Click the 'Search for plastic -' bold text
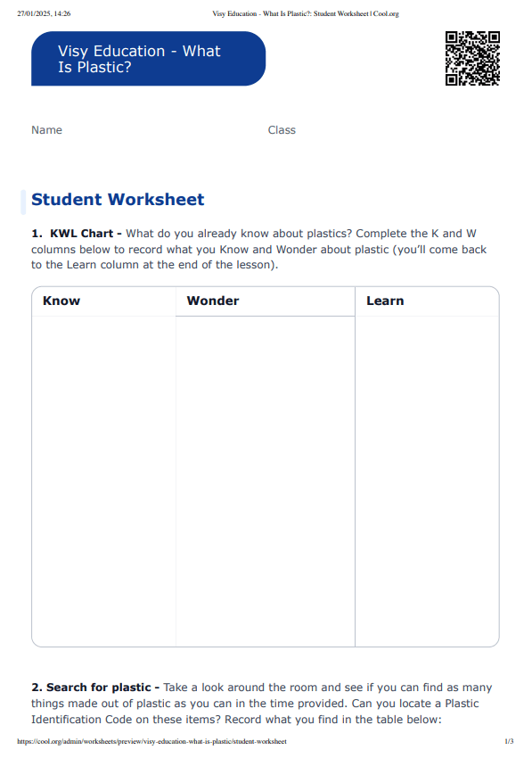 (x=102, y=688)
